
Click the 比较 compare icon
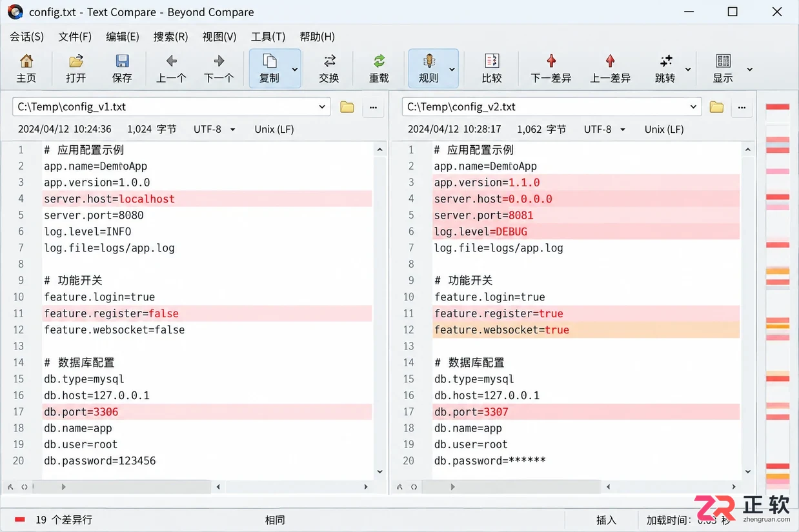492,68
